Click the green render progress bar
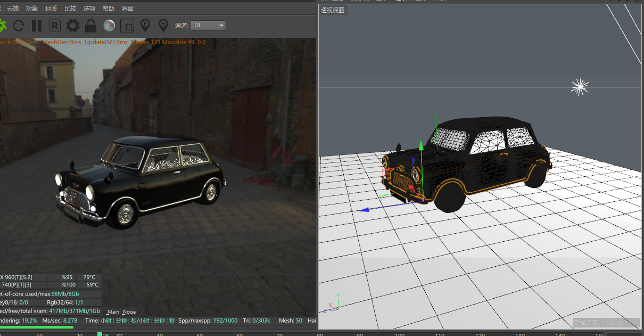This screenshot has width=644, height=336. tap(36, 327)
